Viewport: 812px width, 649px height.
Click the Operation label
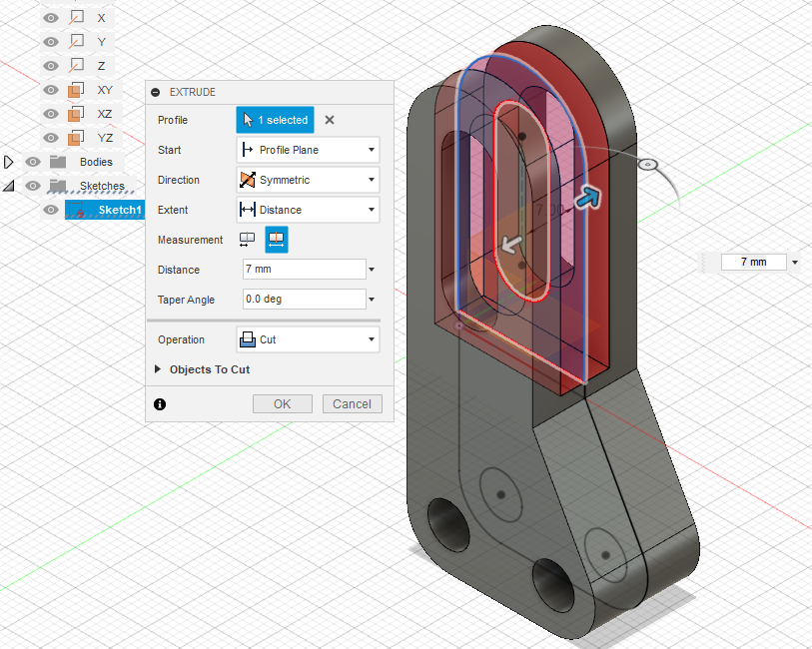click(181, 339)
